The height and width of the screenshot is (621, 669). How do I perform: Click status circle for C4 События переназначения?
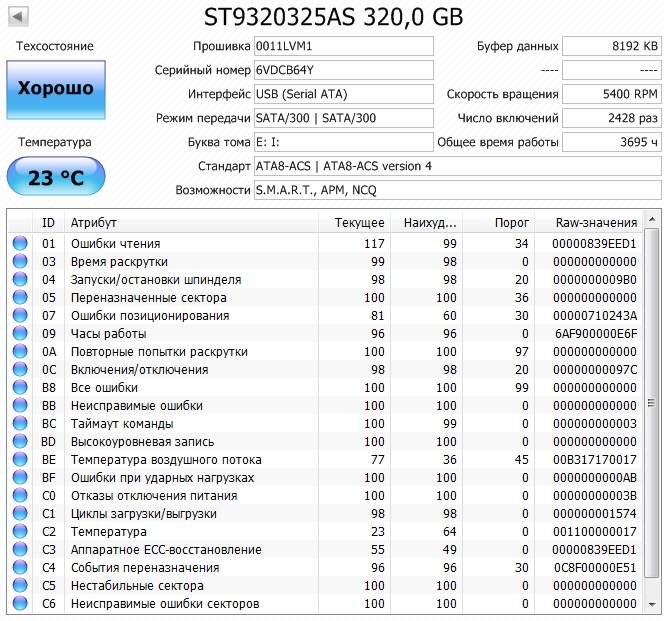click(20, 567)
